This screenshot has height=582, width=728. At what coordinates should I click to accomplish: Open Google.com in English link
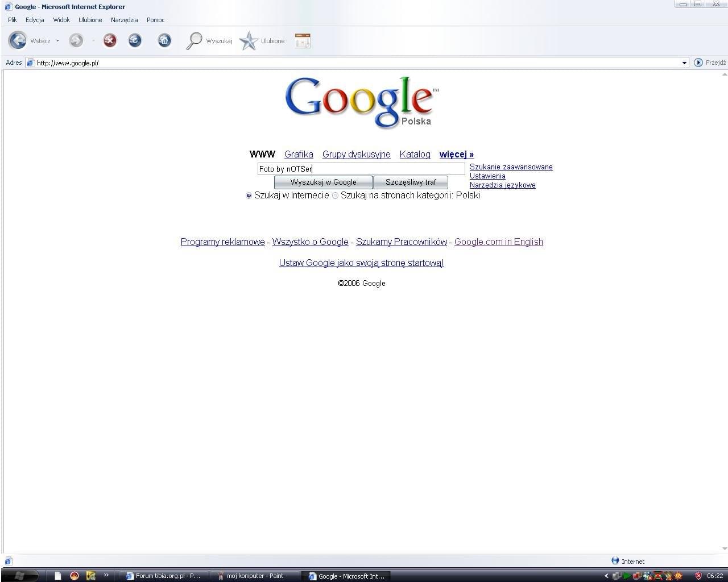point(499,242)
